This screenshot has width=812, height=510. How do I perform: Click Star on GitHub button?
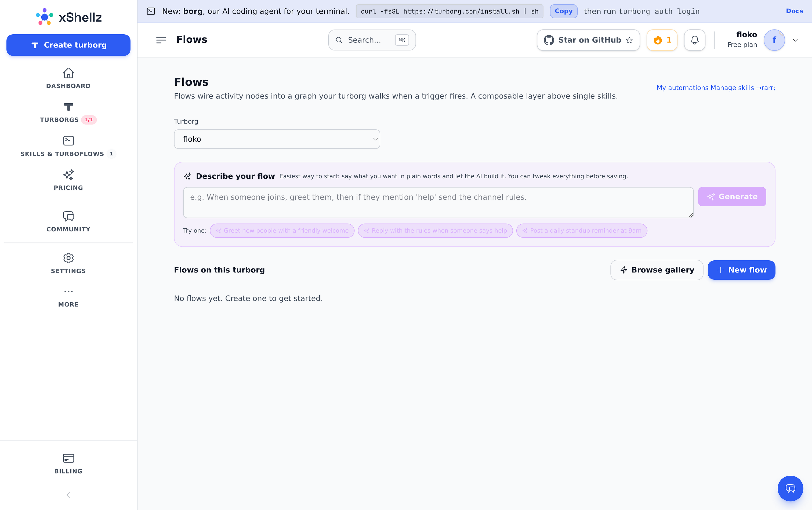588,40
